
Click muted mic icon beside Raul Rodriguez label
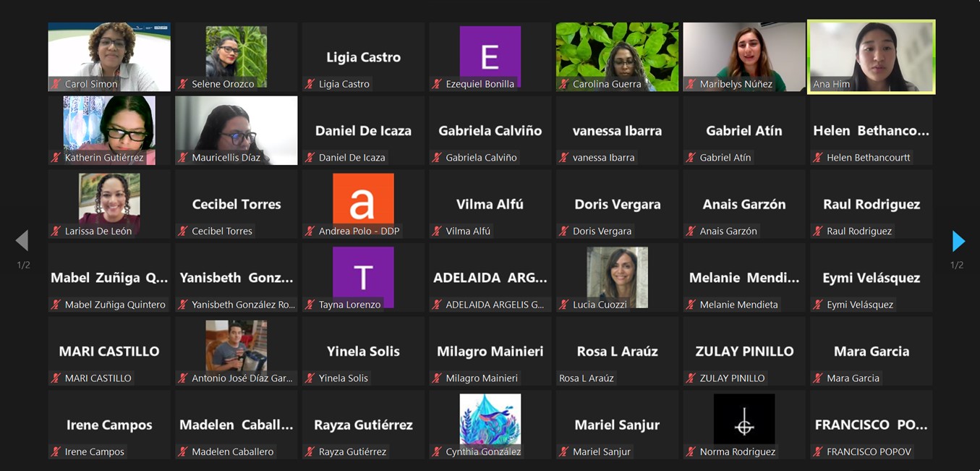[818, 231]
